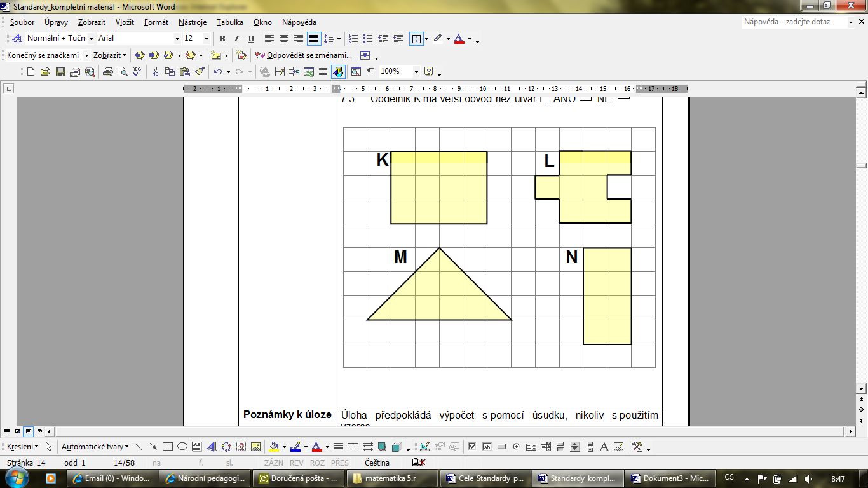The width and height of the screenshot is (868, 488).
Task: Click the vertical scrollbar down arrow
Action: [x=862, y=388]
